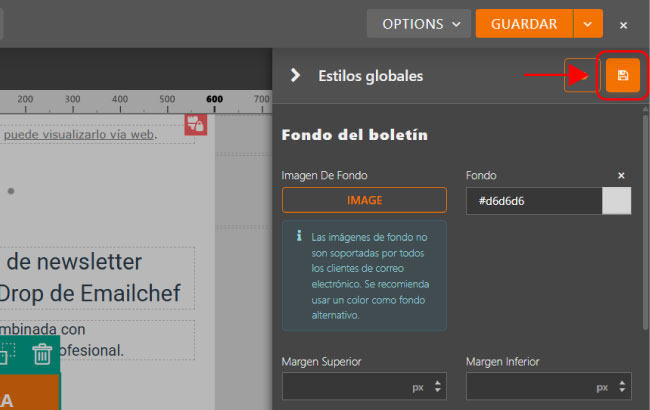
Task: Click the Margen Superior input field
Action: [345, 386]
